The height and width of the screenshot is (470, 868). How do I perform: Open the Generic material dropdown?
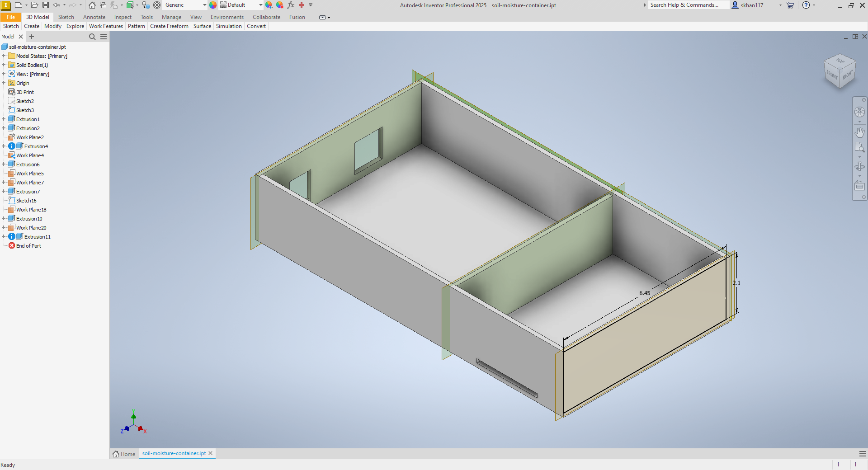point(204,5)
